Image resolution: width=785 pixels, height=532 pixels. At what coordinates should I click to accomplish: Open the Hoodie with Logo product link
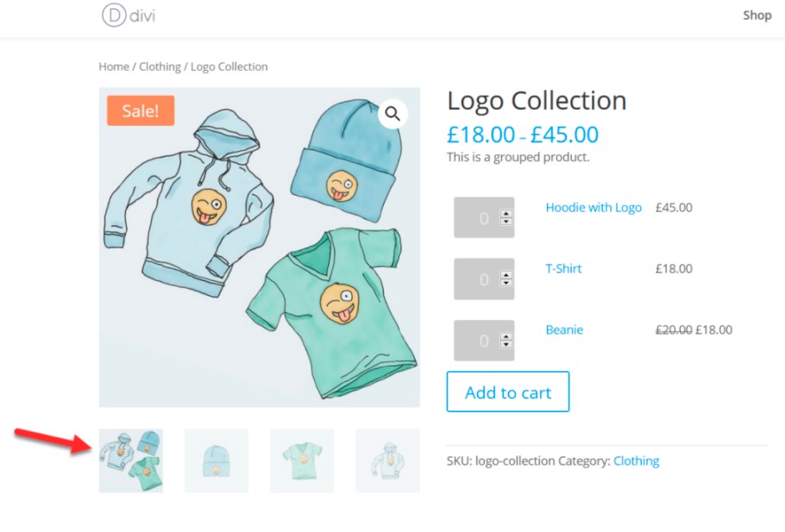(593, 208)
